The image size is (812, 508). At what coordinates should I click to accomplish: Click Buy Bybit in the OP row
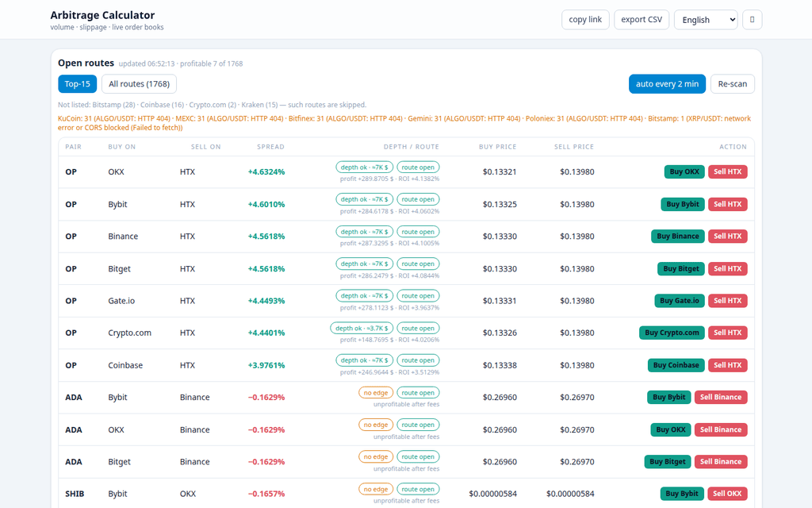(683, 204)
